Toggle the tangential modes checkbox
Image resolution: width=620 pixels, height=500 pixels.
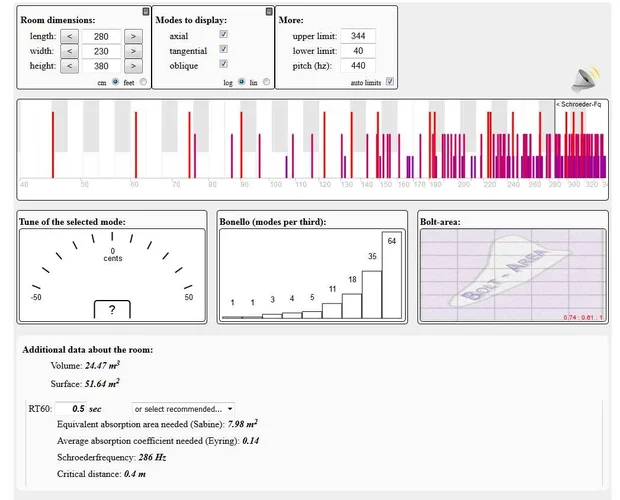[223, 49]
